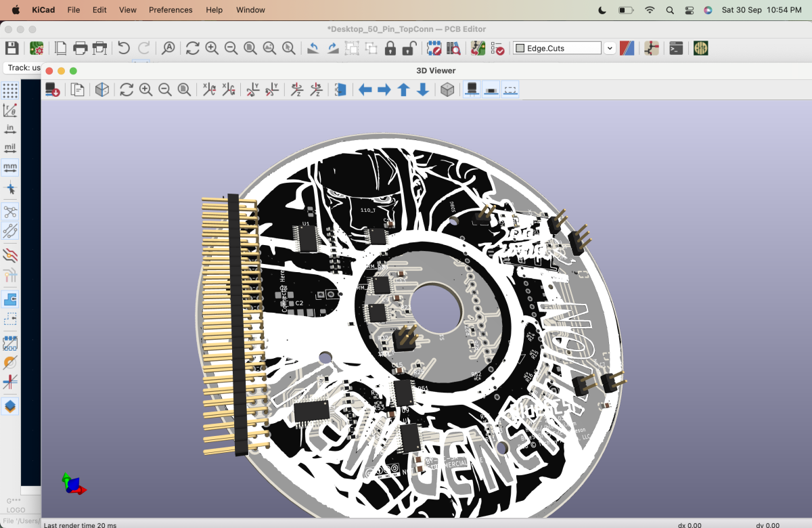Open the File menu

coord(74,10)
